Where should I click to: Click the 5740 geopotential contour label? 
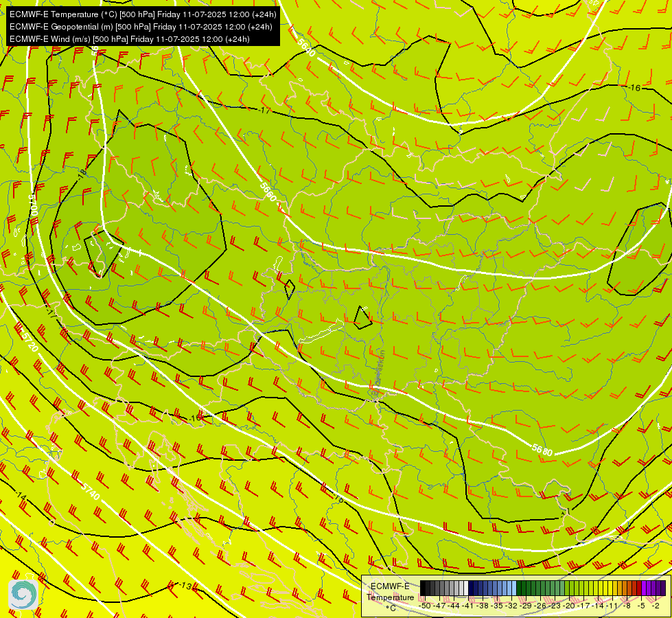(x=91, y=491)
